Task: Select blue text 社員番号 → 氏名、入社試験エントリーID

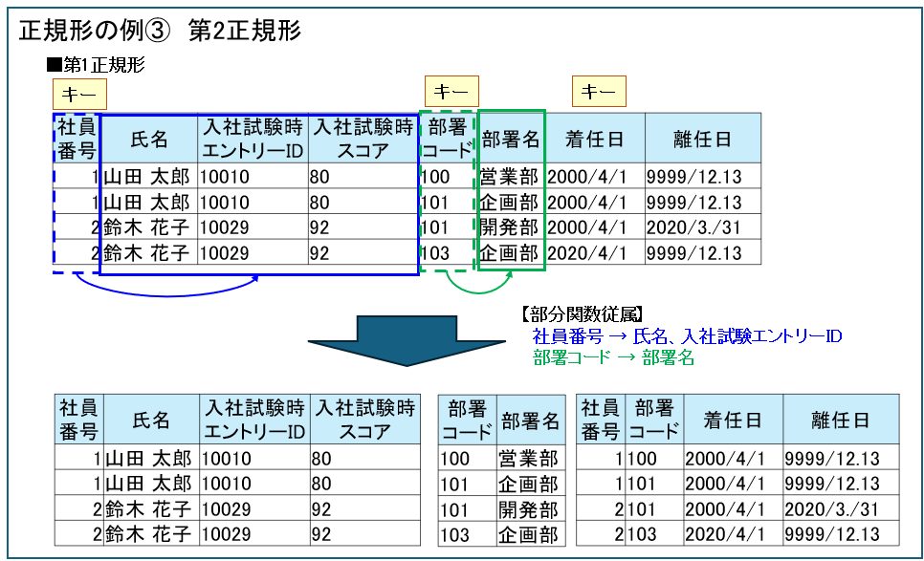Action: [687, 336]
